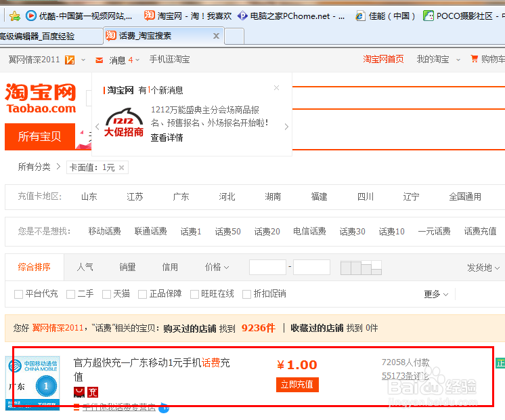Image resolution: width=505 pixels, height=420 pixels.
Task: Expand the 更多 filter options
Action: 436,294
